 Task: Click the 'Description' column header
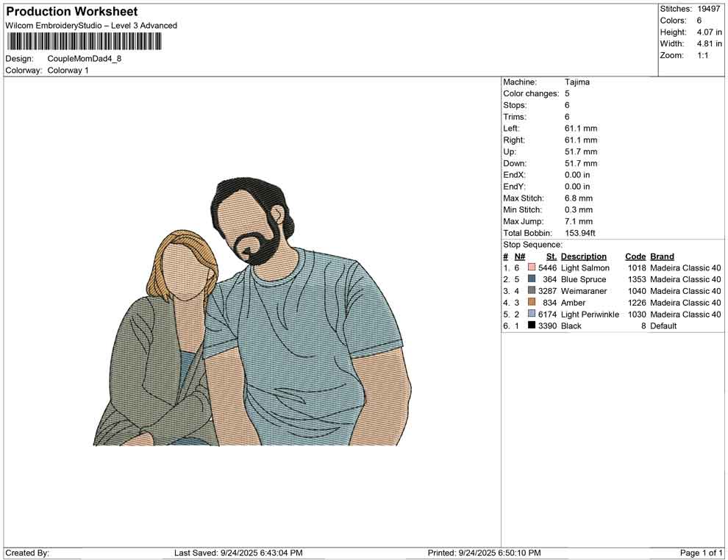584,256
